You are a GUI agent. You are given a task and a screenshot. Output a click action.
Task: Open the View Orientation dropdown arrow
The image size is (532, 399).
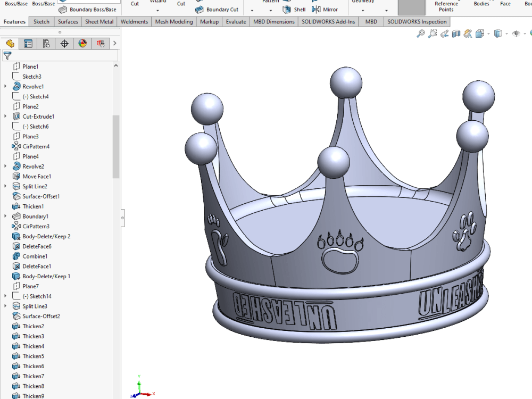(x=488, y=34)
